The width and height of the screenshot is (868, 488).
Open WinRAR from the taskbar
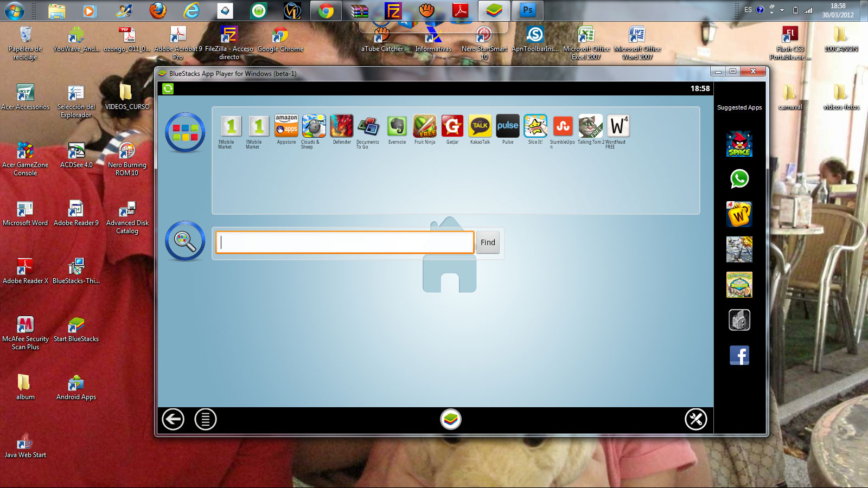[359, 10]
